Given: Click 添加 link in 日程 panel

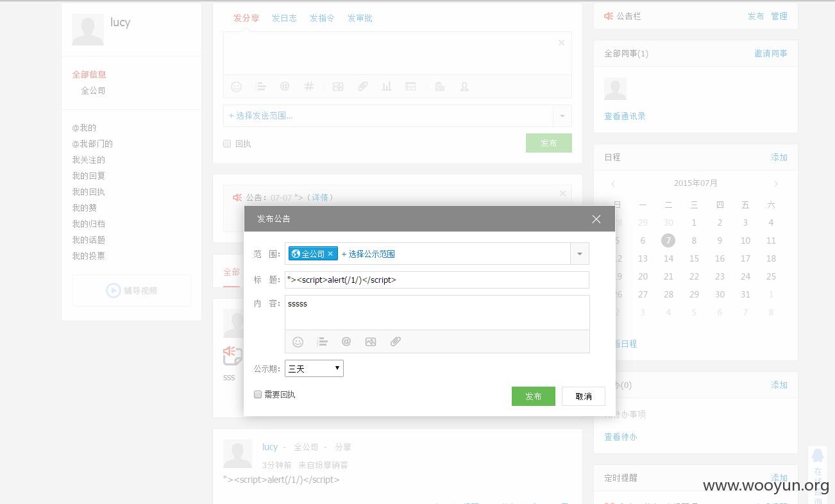Looking at the screenshot, I should click(779, 157).
